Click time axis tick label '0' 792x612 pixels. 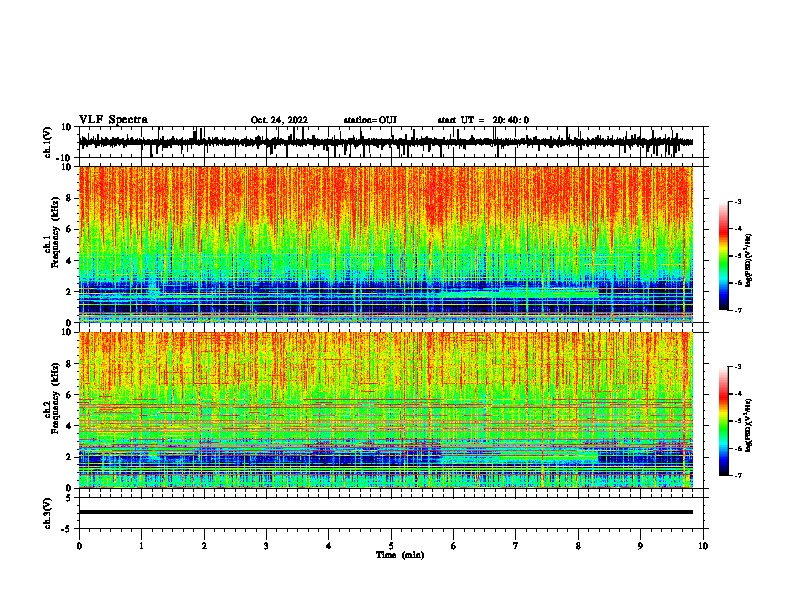pos(79,546)
